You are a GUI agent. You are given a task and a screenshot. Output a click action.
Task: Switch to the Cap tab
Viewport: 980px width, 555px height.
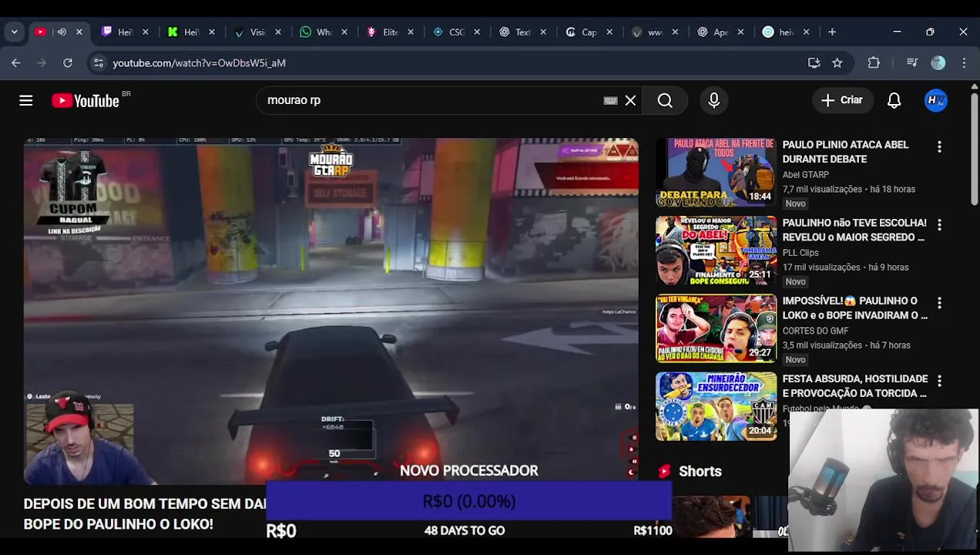(x=587, y=32)
